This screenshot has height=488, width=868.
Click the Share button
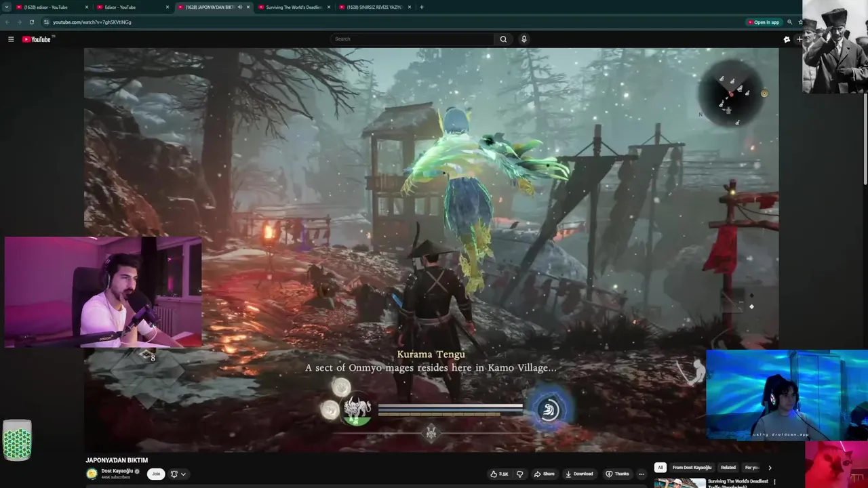point(544,474)
